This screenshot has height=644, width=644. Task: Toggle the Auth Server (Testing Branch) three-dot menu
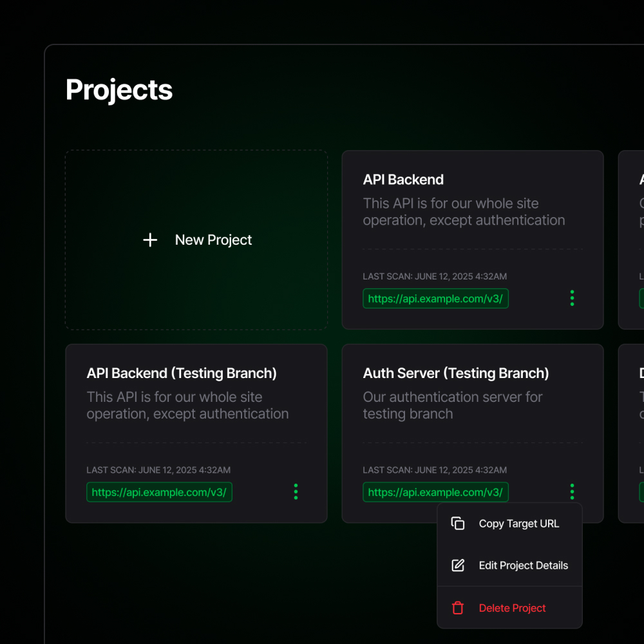[572, 491]
